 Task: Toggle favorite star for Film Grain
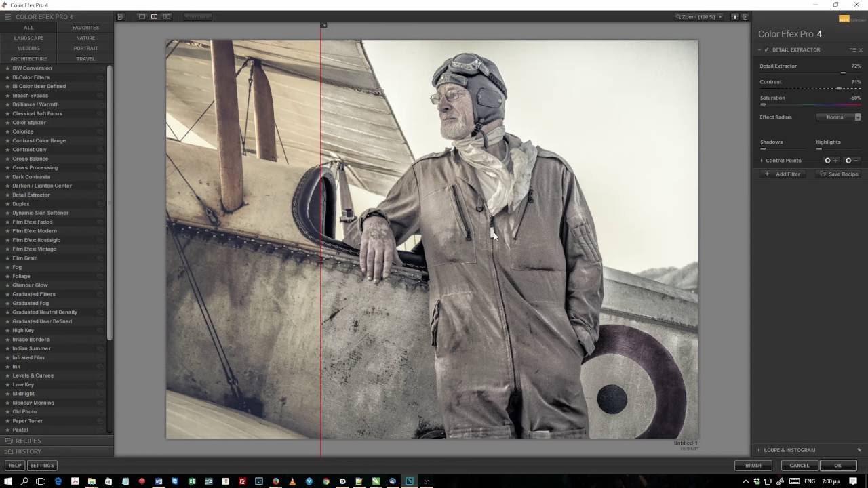(7, 258)
